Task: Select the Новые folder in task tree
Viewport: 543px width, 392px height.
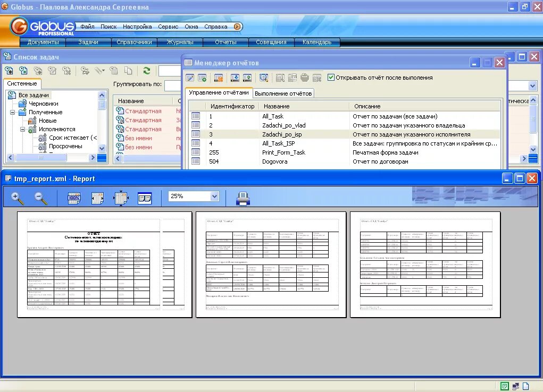Action: [47, 121]
